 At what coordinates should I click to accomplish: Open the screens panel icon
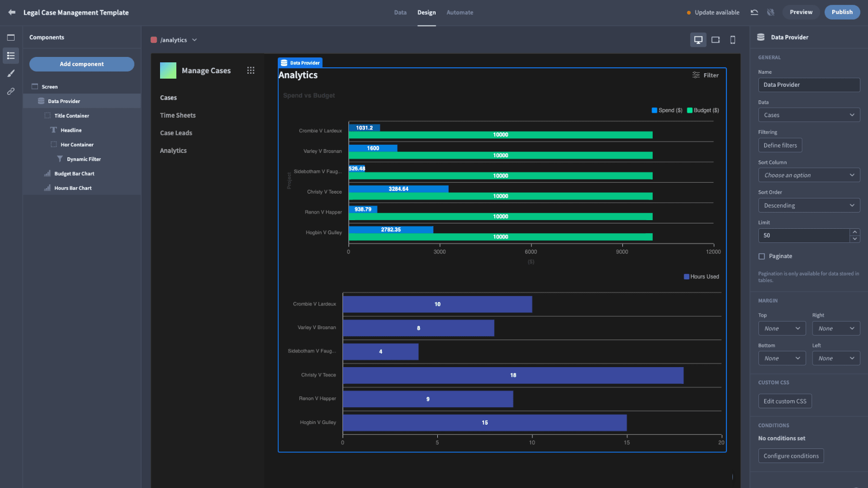click(x=11, y=37)
